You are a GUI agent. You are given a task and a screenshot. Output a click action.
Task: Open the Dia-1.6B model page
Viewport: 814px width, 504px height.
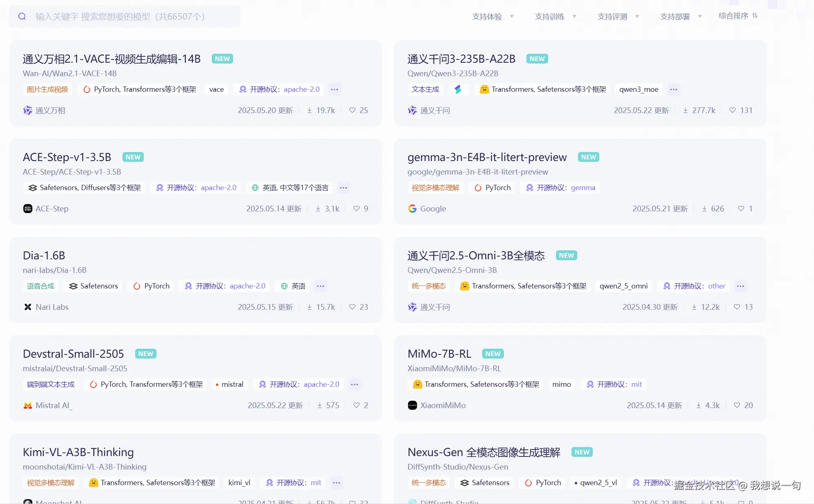(44, 256)
